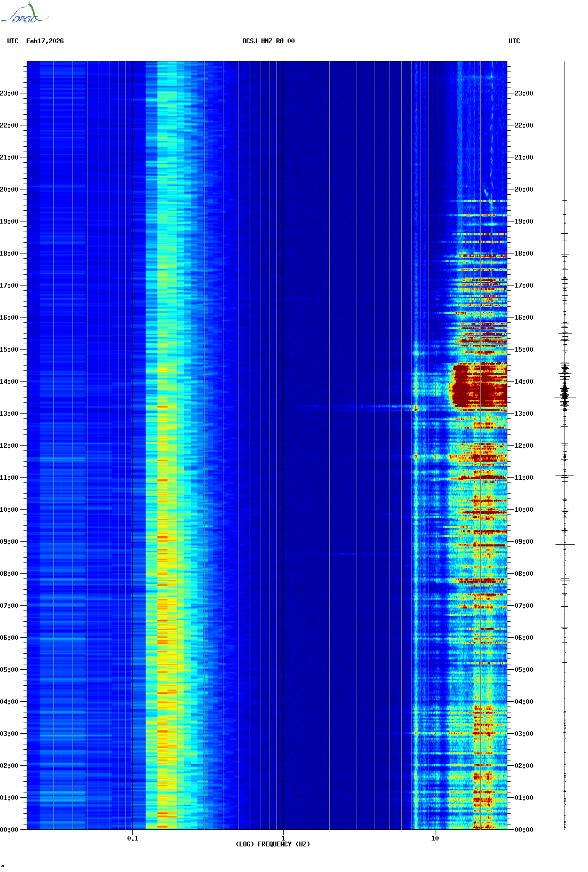Click the UTC label above the right time axis

pyautogui.click(x=514, y=41)
